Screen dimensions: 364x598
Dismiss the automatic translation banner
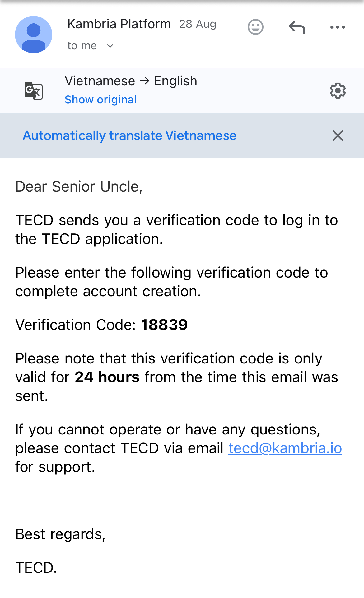coord(338,136)
